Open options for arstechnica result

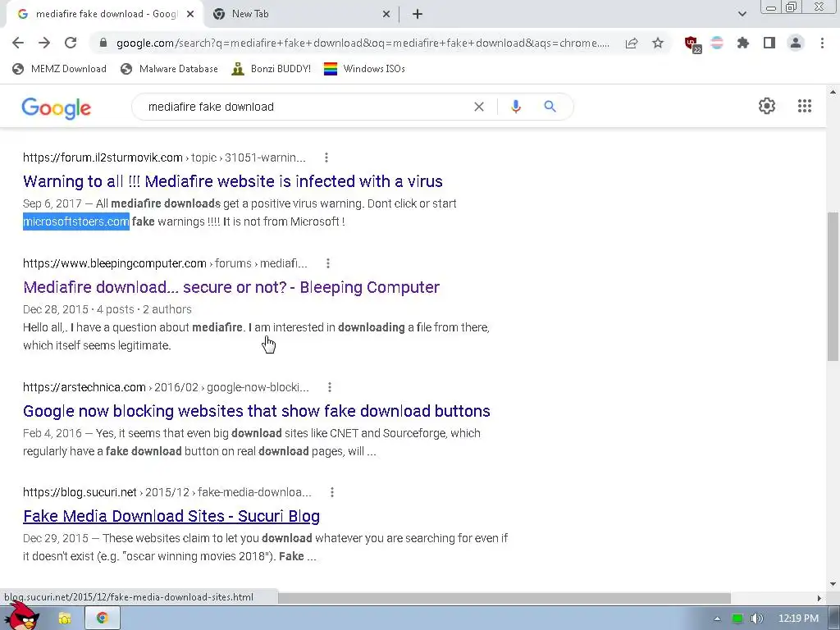tap(330, 387)
